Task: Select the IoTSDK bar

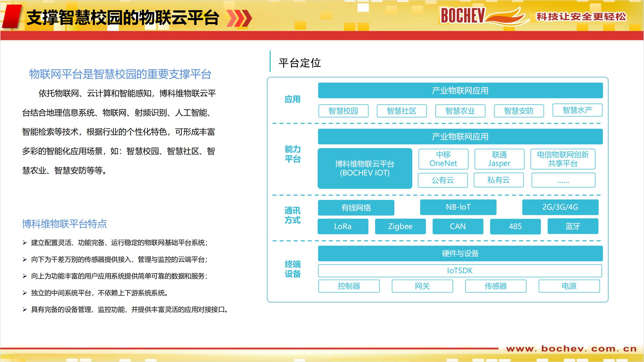Action: tap(460, 271)
